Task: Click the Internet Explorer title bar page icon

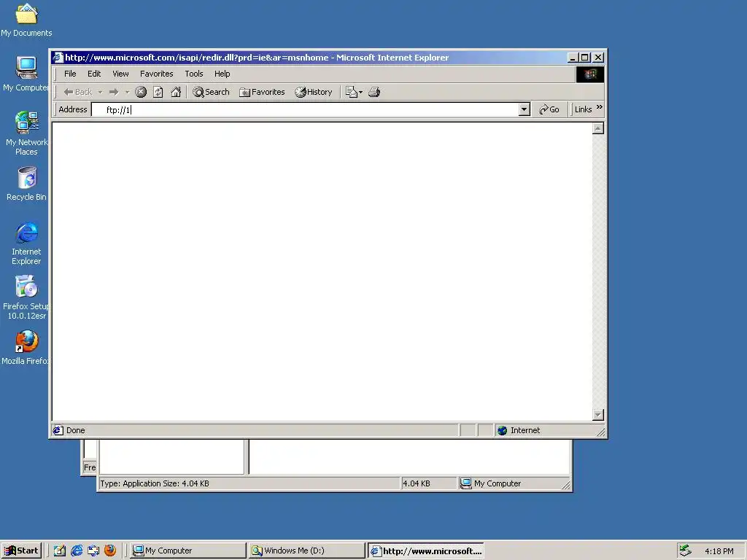Action: [x=58, y=58]
